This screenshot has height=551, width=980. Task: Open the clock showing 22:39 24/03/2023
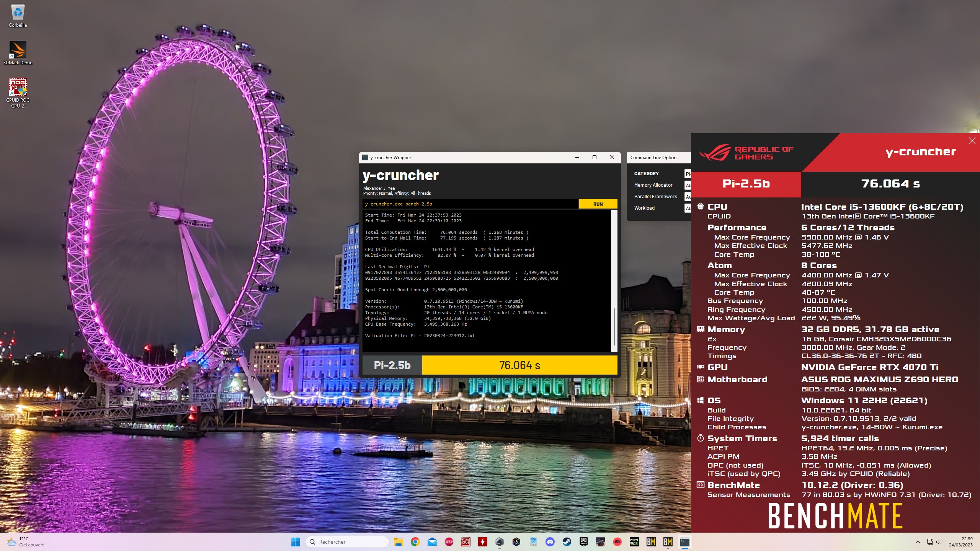coord(960,542)
